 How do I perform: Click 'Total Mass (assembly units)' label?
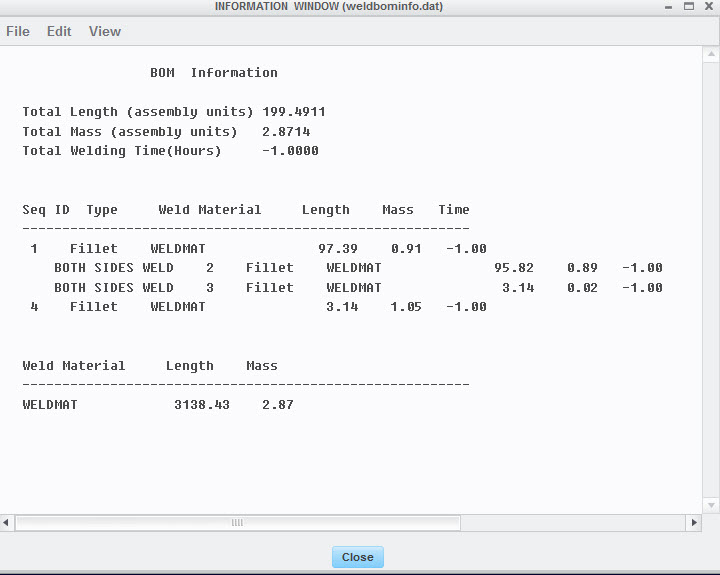click(x=129, y=132)
